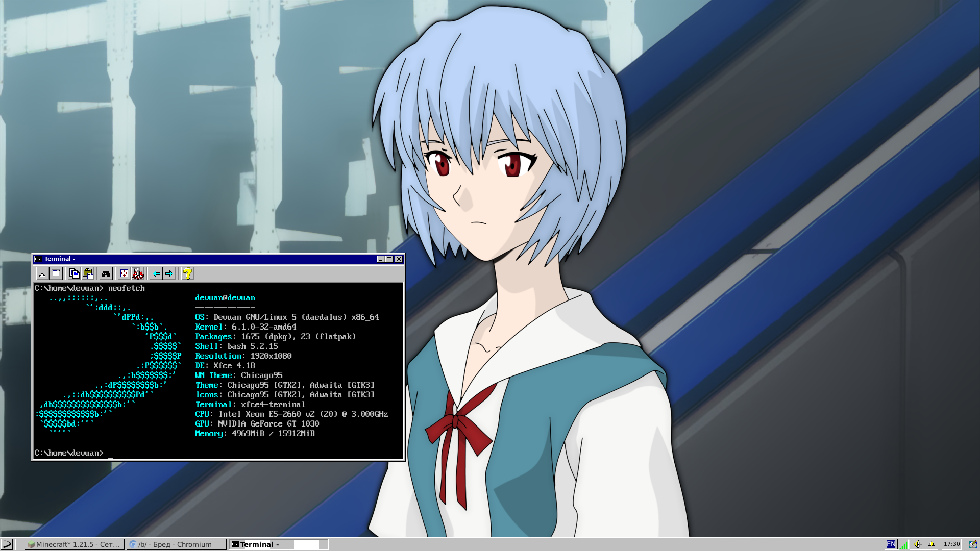Click the Shell bash 5.2.15 line
This screenshot has height=551, width=980.
[236, 346]
